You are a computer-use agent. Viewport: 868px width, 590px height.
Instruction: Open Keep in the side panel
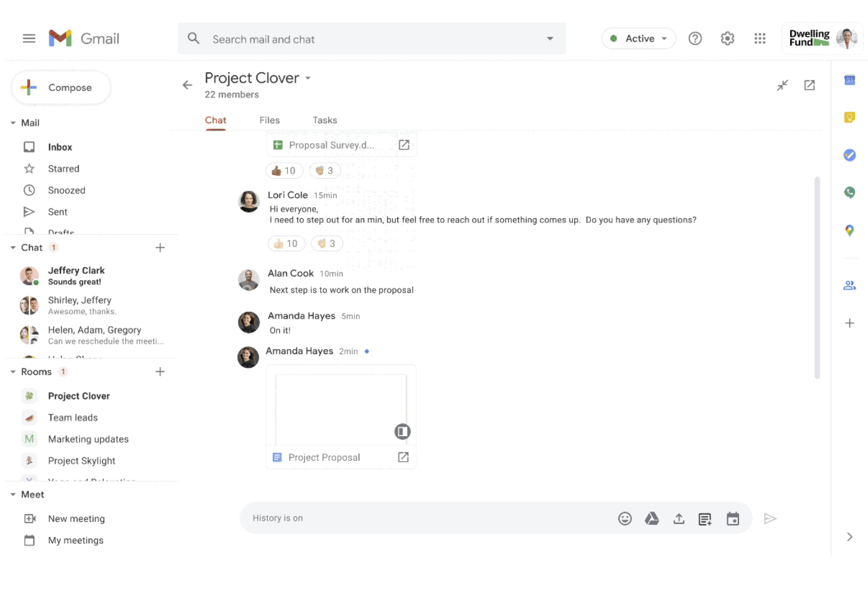click(849, 117)
